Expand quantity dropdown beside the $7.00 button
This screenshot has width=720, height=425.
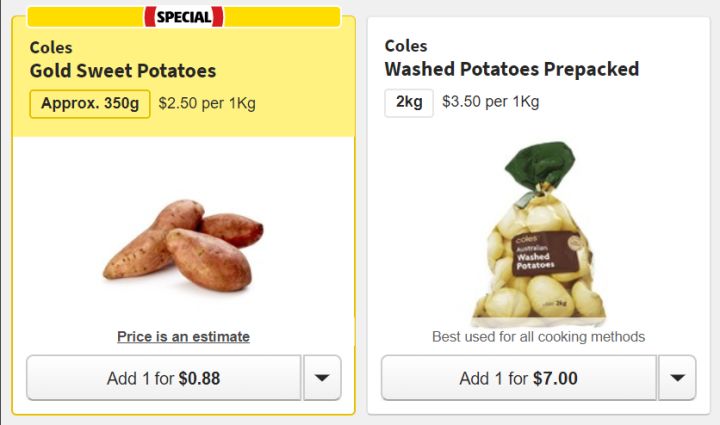(677, 378)
